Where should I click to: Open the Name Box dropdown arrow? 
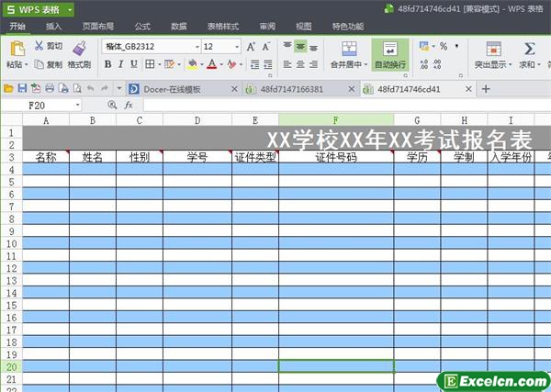77,106
